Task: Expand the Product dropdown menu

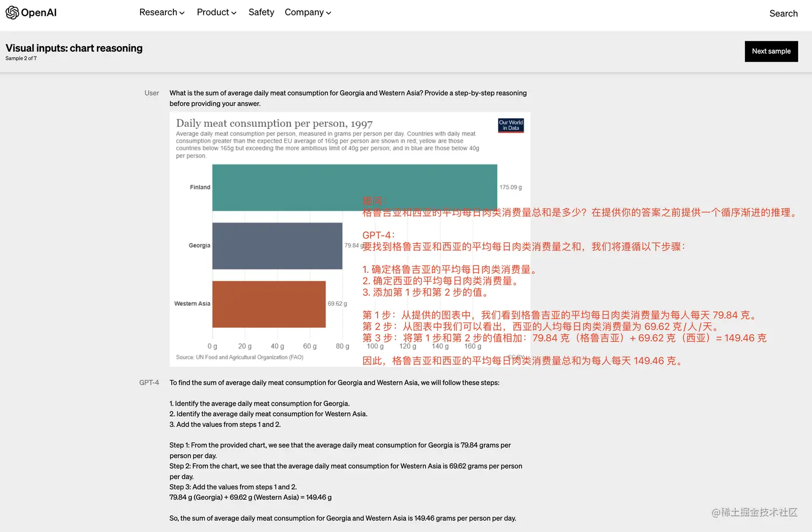Action: [x=216, y=12]
